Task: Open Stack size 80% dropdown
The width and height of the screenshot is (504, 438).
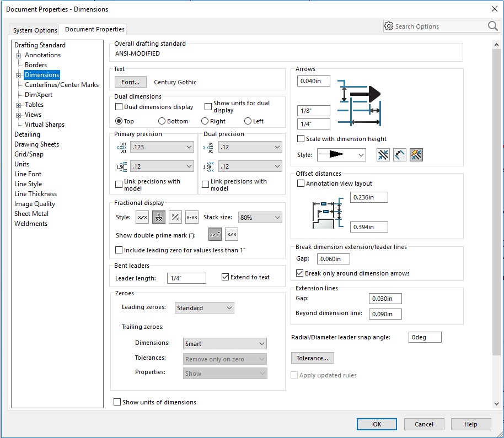Action: click(x=260, y=218)
